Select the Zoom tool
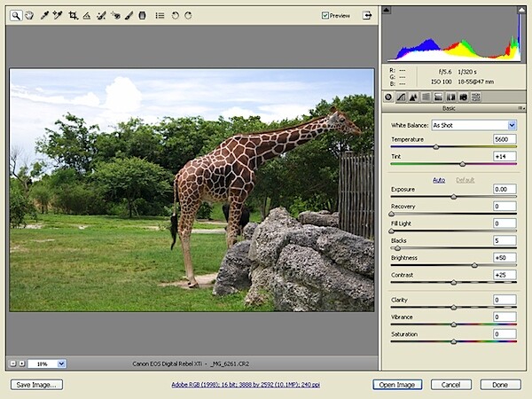This screenshot has height=399, width=532. (x=16, y=15)
